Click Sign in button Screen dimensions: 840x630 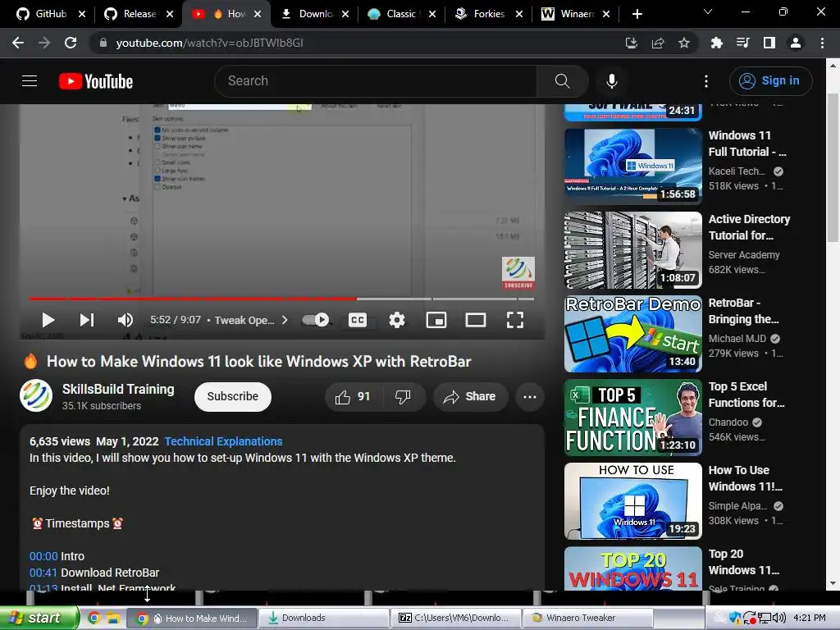click(770, 81)
